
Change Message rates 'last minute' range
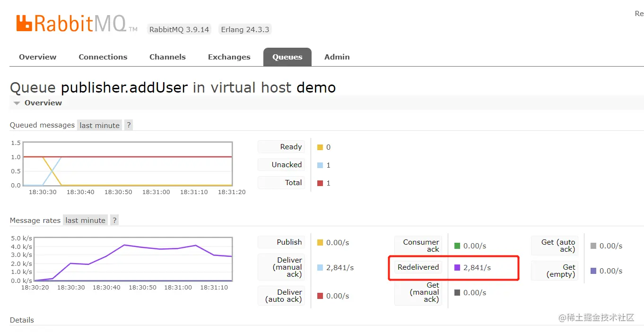(x=85, y=220)
